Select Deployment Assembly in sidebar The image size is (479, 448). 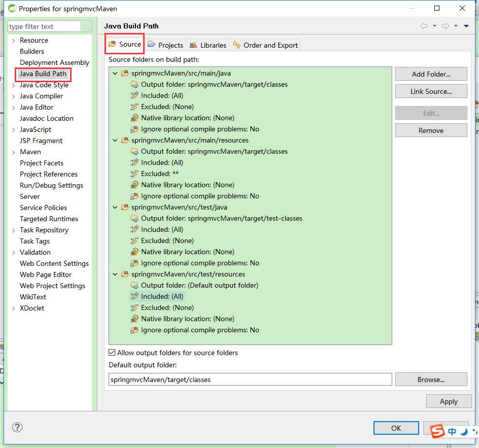tap(54, 62)
